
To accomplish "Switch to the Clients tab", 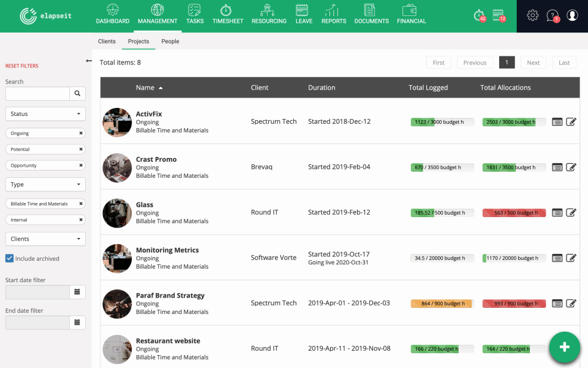I will coord(107,41).
